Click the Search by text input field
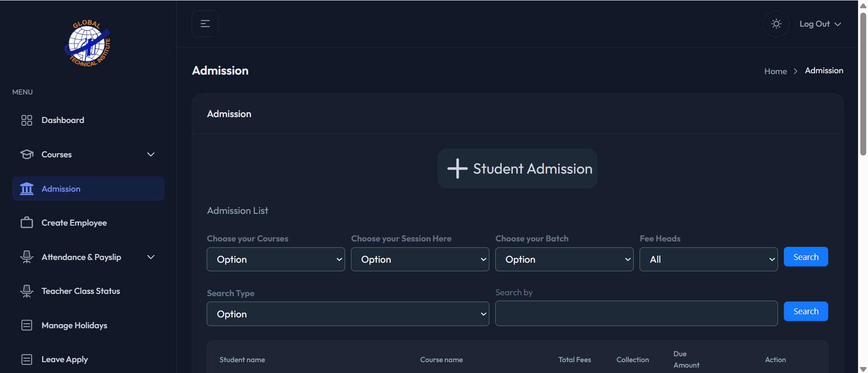The width and height of the screenshot is (868, 373). (636, 313)
